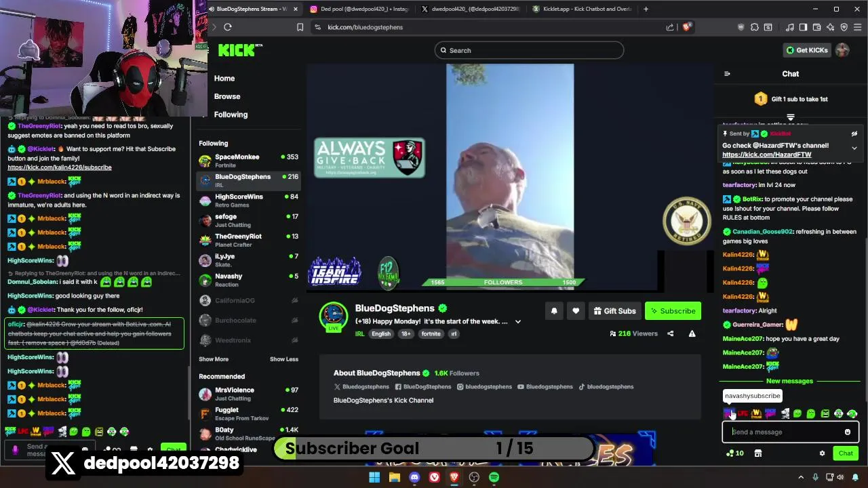
Task: Open bluedogstephens Instagram social link
Action: [x=484, y=387]
